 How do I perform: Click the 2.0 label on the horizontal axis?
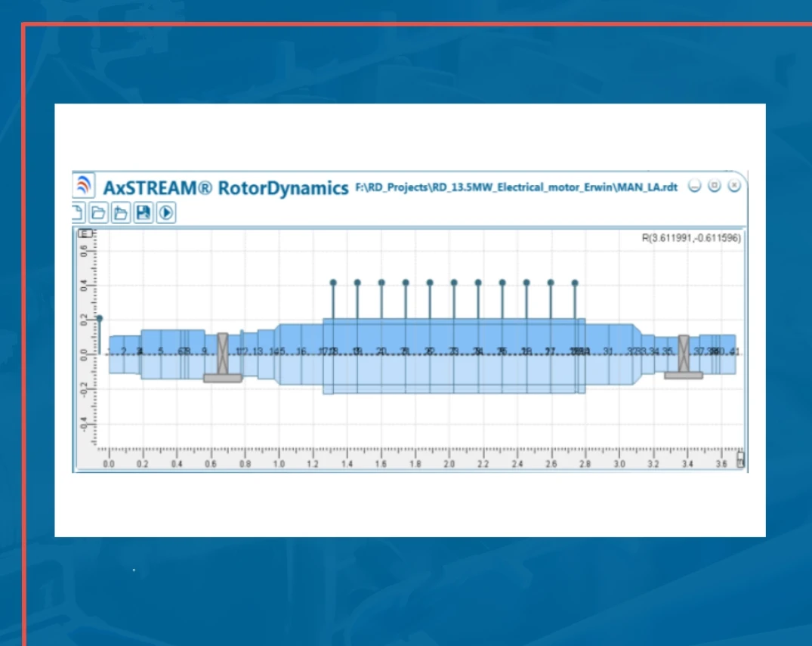449,464
